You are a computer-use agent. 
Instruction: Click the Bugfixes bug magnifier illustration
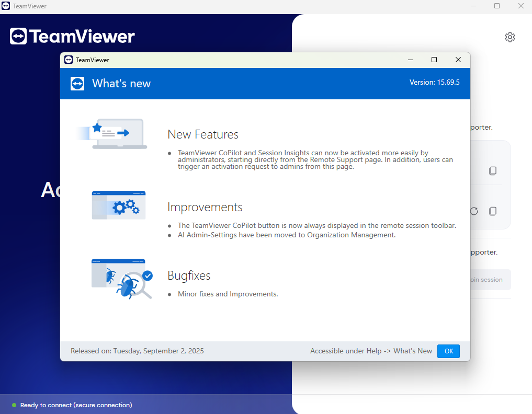[x=122, y=279]
